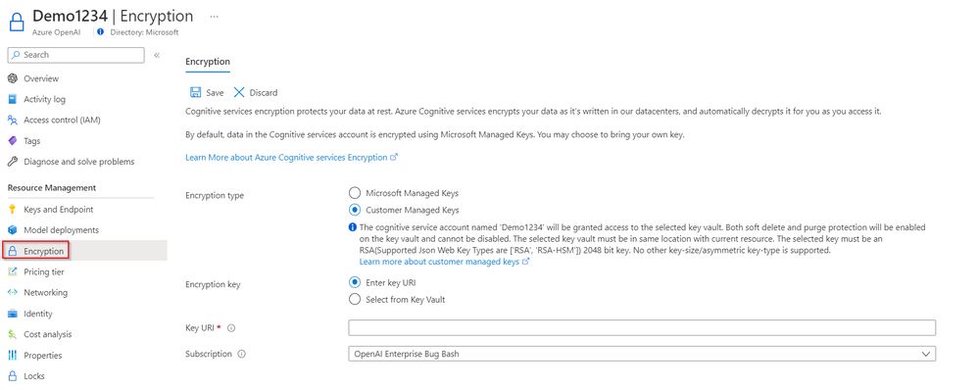Choose Select from Key Vault option
Viewport: 980px width, 390px height.
tap(355, 300)
